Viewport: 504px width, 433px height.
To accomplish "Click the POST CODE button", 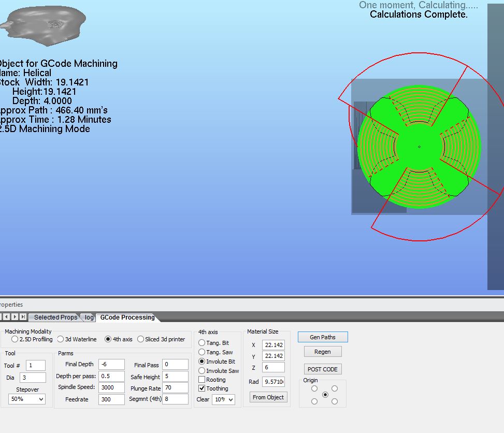I will [322, 369].
